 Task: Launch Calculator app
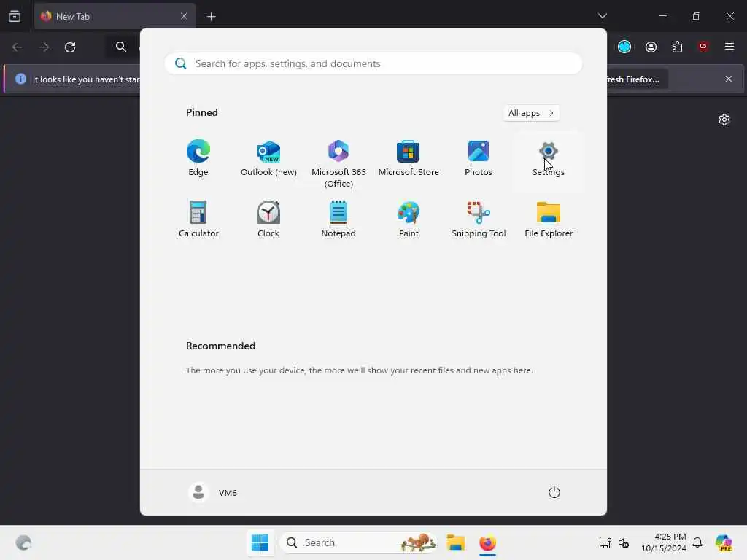pyautogui.click(x=198, y=219)
